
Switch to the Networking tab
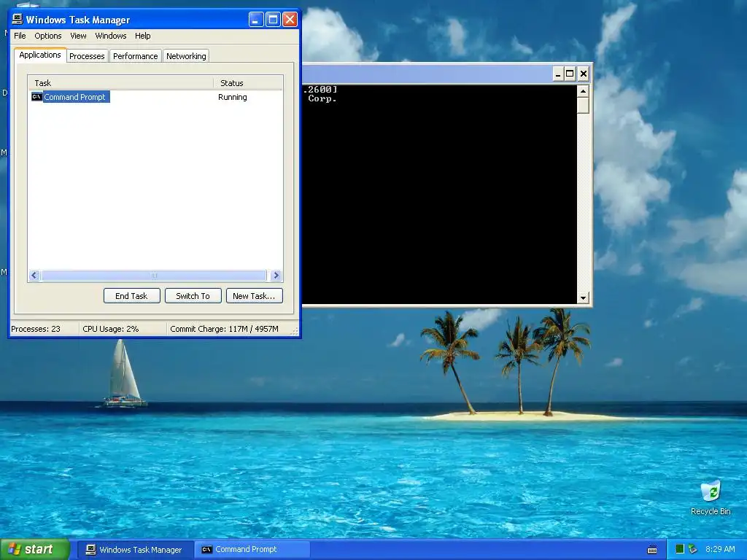point(186,56)
